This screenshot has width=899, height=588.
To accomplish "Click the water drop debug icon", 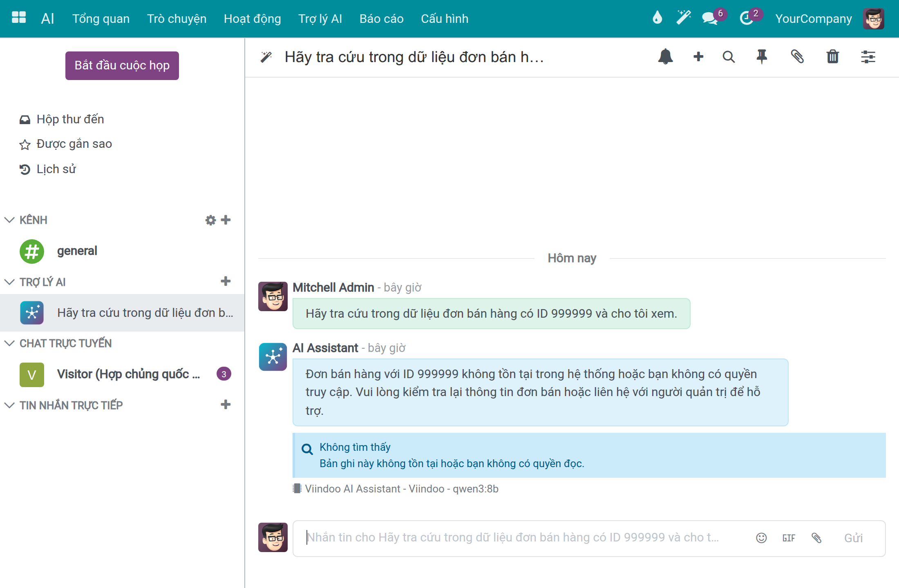I will [x=657, y=18].
